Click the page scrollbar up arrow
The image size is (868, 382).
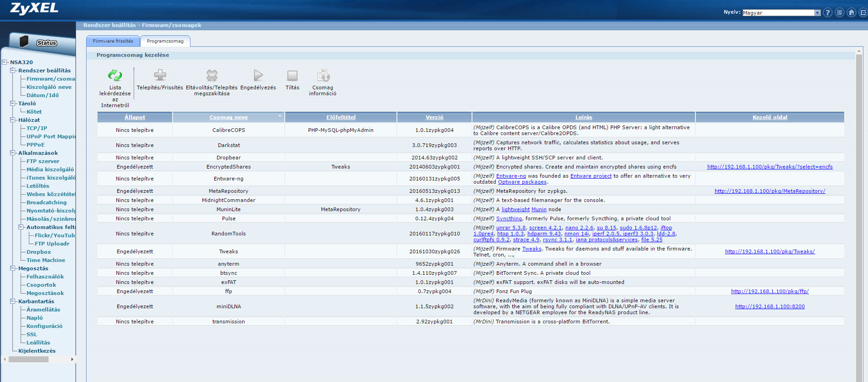click(859, 51)
